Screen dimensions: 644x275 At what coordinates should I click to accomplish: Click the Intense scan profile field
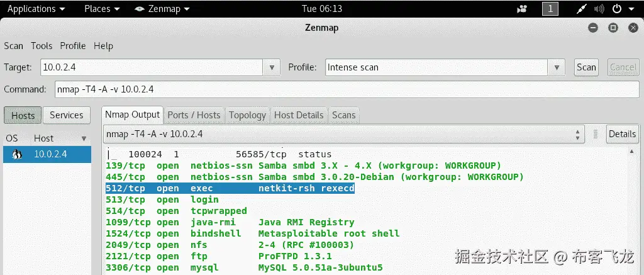click(x=436, y=67)
